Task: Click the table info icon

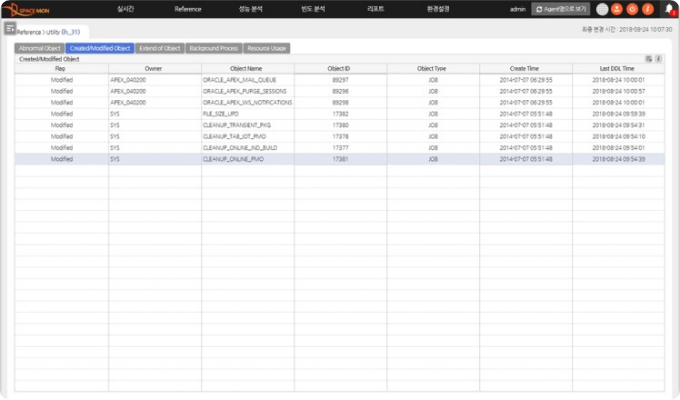Action: pyautogui.click(x=658, y=59)
